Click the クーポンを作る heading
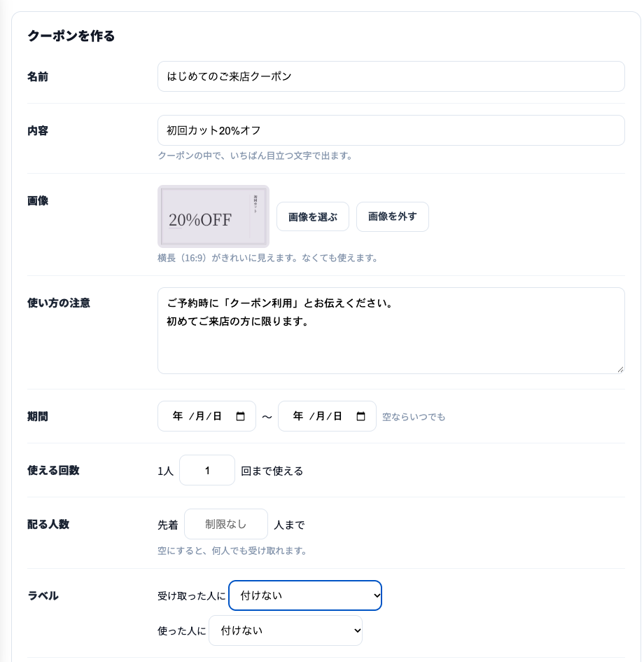Screen dimensions: 644x662 pos(71,36)
